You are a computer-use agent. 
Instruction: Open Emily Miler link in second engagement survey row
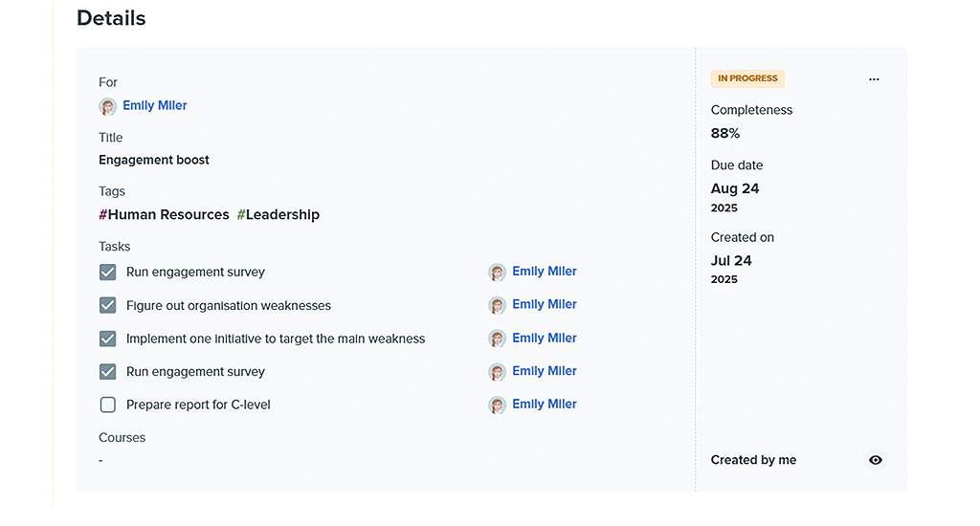[545, 371]
